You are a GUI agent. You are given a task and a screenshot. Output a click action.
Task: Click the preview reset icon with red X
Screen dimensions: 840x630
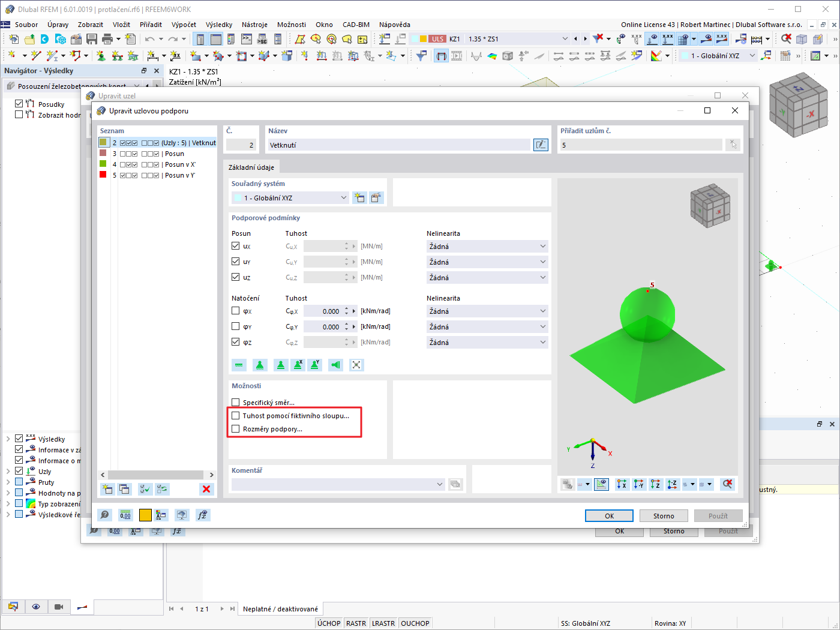click(x=727, y=484)
